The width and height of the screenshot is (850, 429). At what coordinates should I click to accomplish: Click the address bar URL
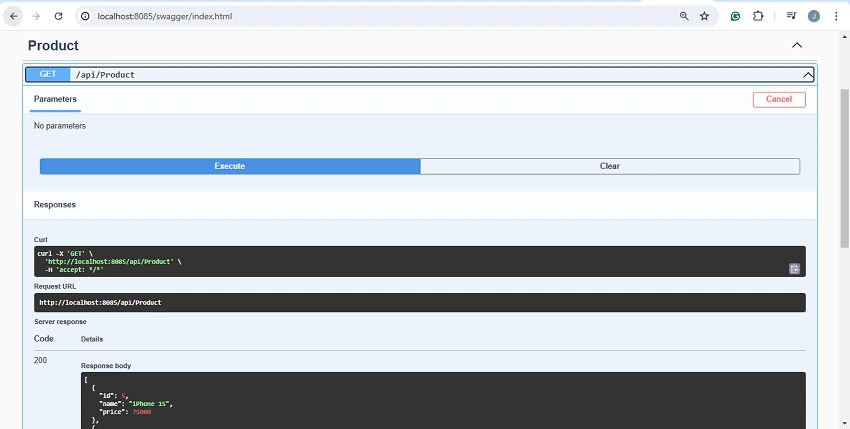(165, 16)
